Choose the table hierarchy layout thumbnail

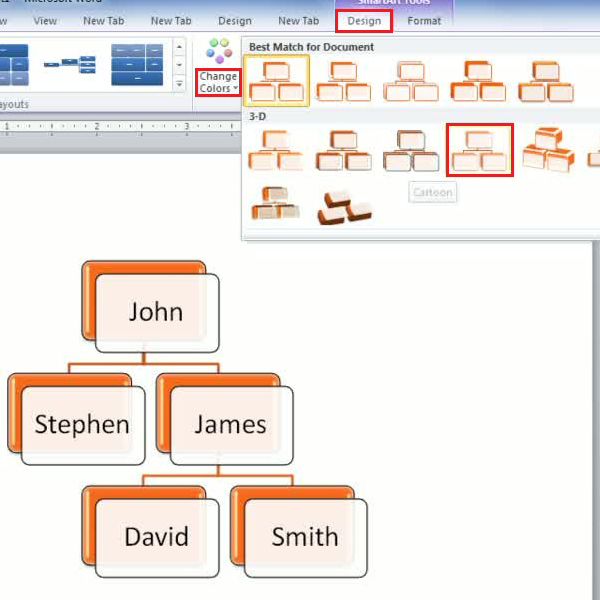[137, 64]
